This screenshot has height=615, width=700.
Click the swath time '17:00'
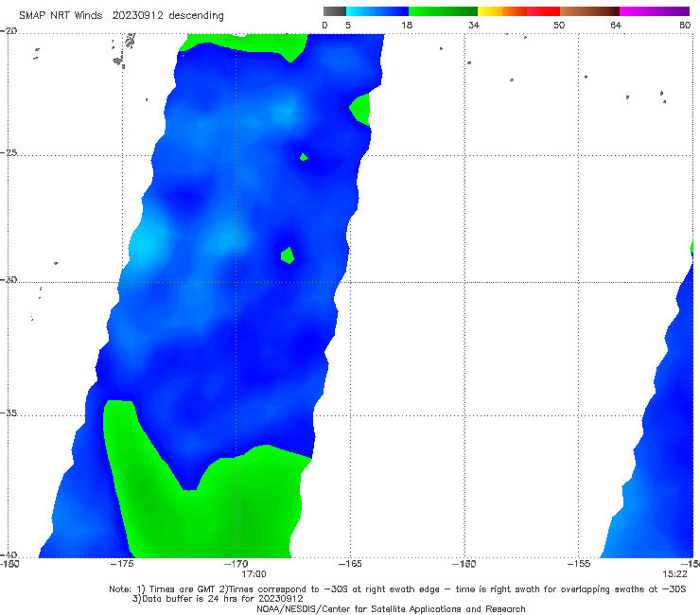[x=254, y=574]
